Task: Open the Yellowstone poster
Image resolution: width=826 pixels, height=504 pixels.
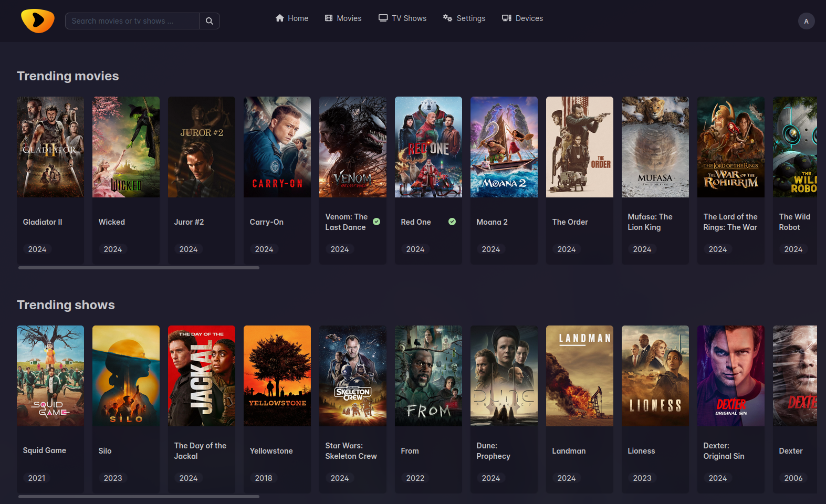Action: tap(277, 376)
